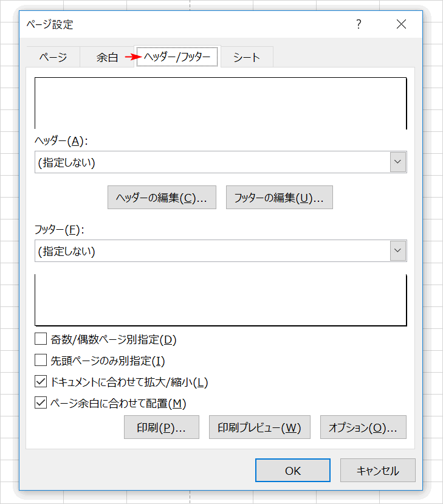Expand the ヘッダー dropdown arrow
Viewport: 443px width, 504px height.
[x=398, y=162]
